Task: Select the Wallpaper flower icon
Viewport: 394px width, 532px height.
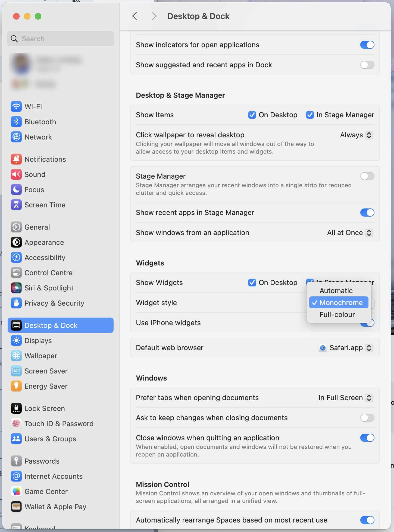Action: pyautogui.click(x=16, y=356)
